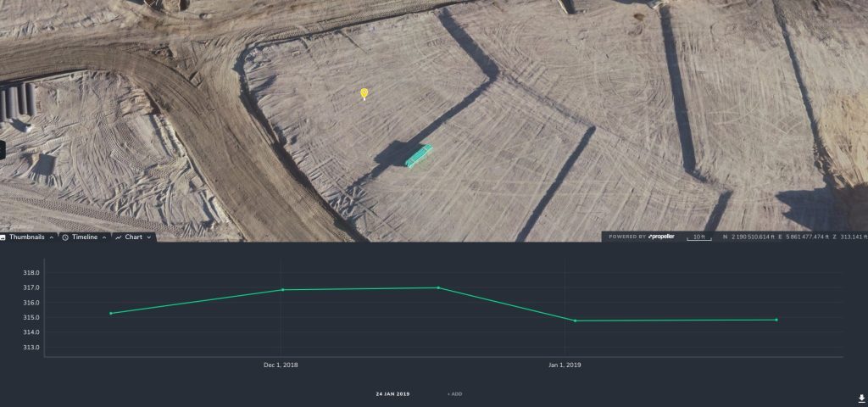Click the E 5 861 477.474 ft coordinate
Image resolution: width=868 pixels, height=407 pixels.
805,237
